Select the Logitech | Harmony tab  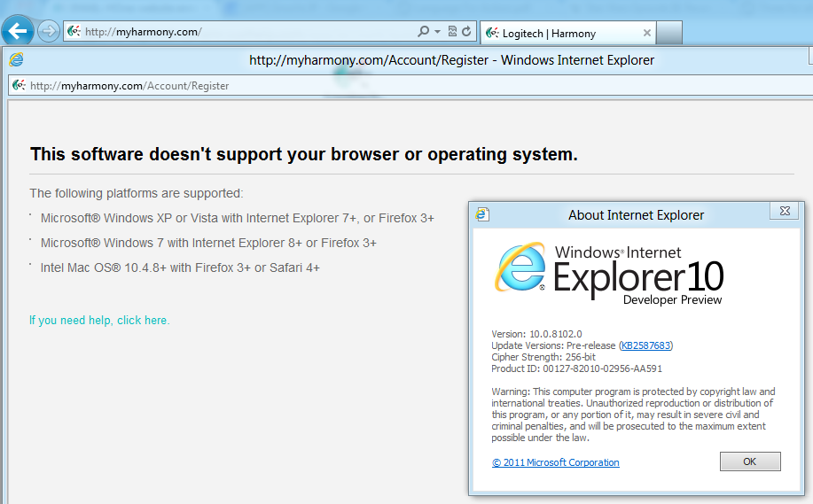[568, 33]
